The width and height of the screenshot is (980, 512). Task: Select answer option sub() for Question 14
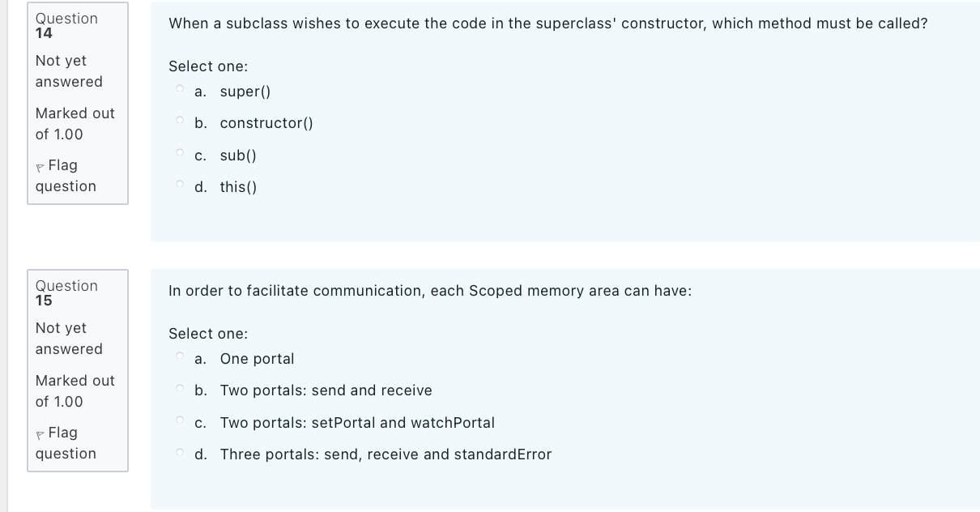tap(179, 151)
